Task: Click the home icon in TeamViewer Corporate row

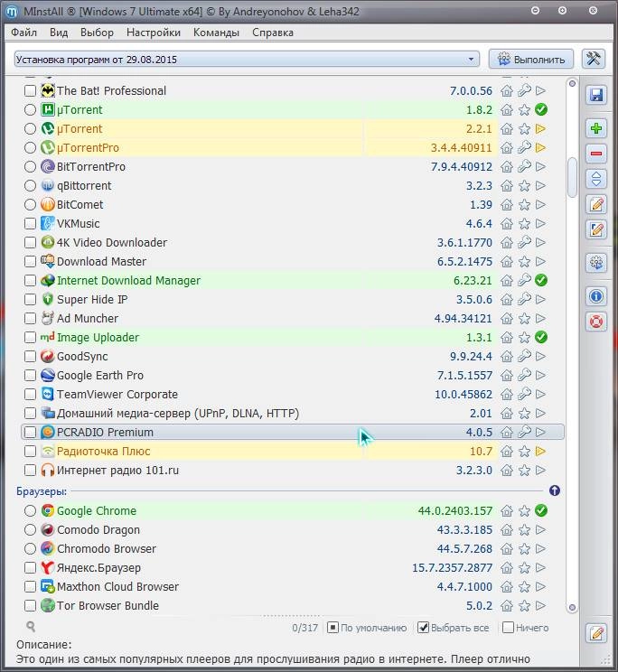Action: [x=507, y=395]
